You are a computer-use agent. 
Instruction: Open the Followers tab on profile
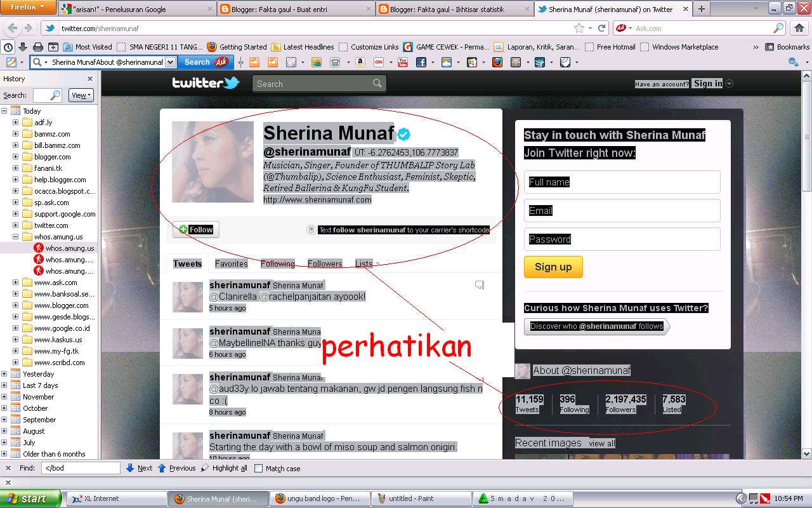click(325, 264)
